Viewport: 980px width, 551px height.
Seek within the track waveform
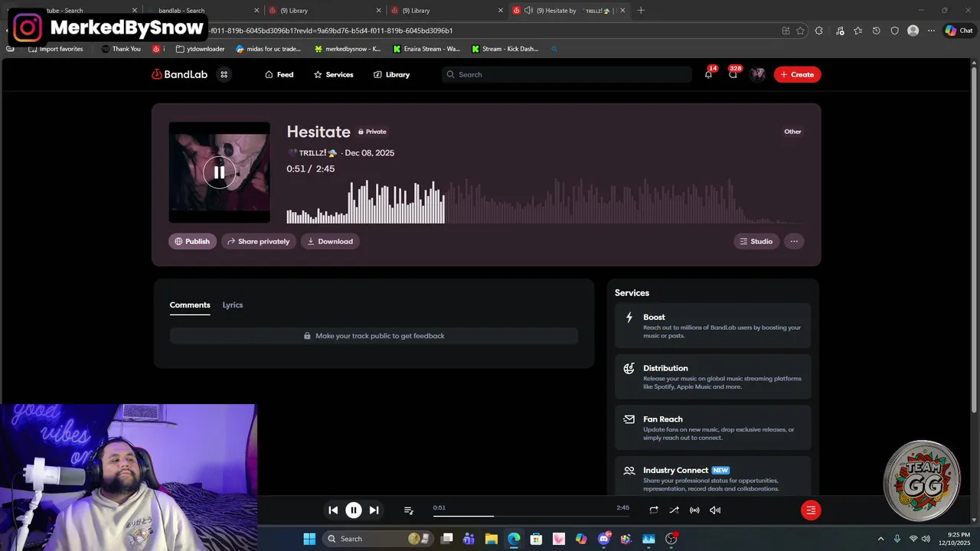545,202
